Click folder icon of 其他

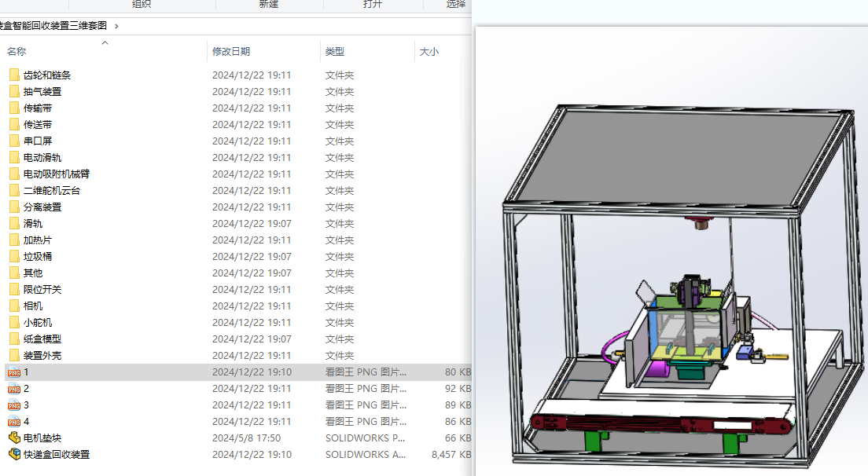[14, 273]
